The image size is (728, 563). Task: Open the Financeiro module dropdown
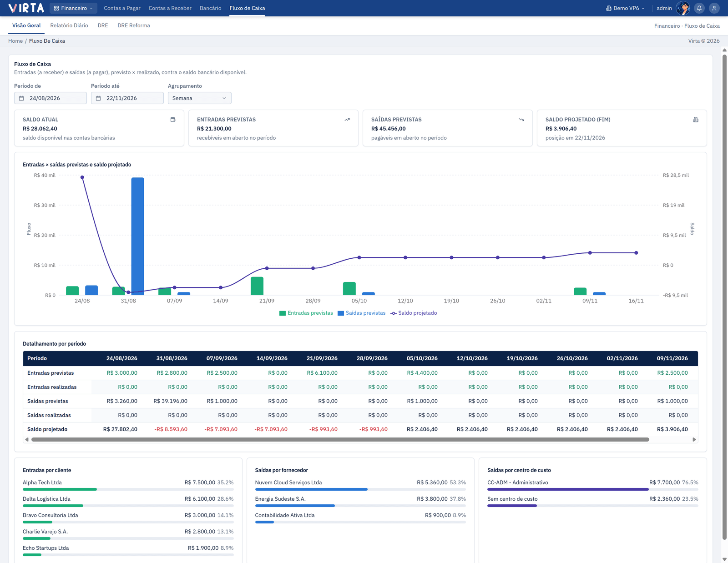click(x=73, y=8)
